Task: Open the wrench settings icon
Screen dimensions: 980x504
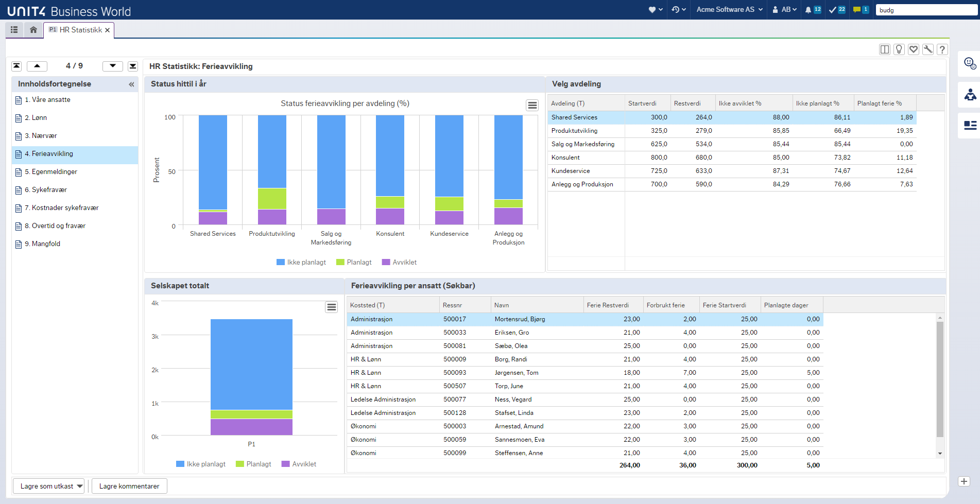Action: (x=927, y=49)
